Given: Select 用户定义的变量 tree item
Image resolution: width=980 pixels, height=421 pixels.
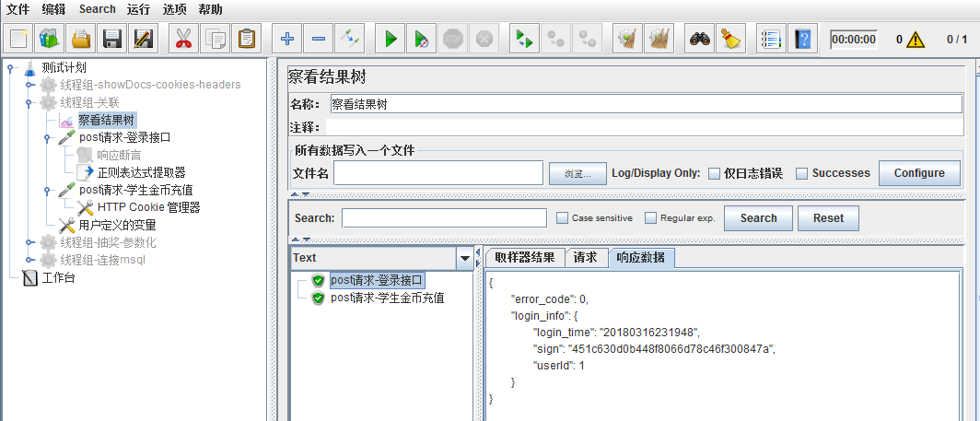Looking at the screenshot, I should pos(117,225).
